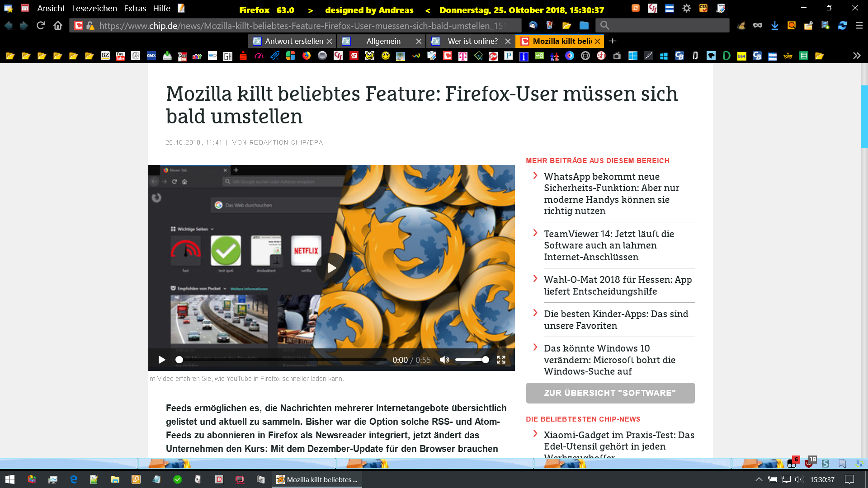Click the YouTube bookmark icon
This screenshot has width=868, height=488.
coord(120,56)
